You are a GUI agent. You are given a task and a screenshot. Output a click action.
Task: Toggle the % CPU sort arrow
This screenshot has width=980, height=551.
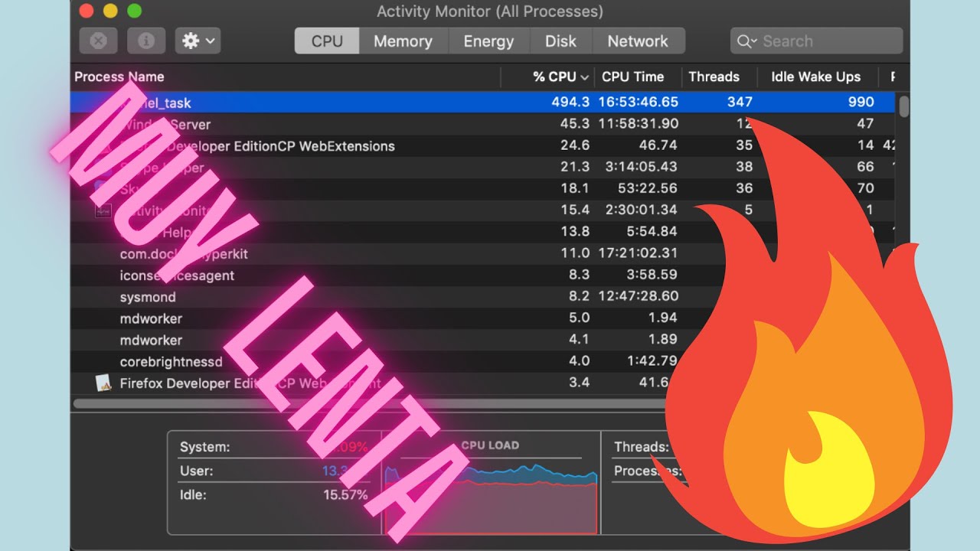(x=585, y=77)
